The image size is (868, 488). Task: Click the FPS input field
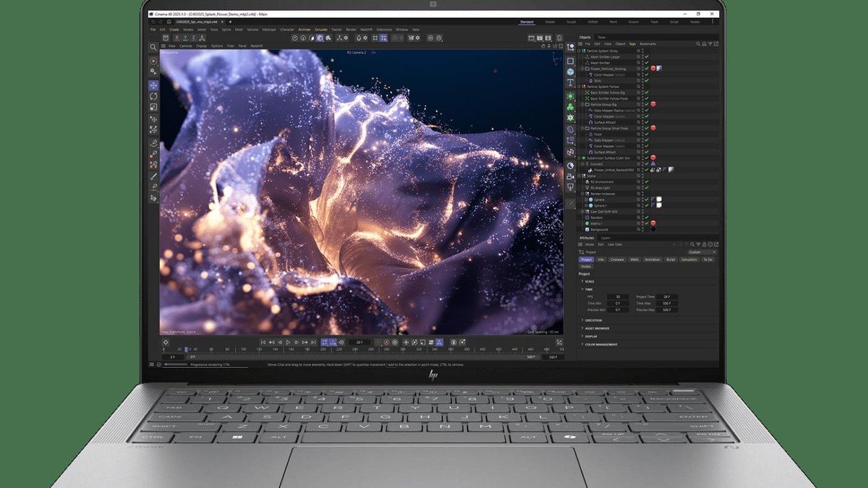coord(618,296)
